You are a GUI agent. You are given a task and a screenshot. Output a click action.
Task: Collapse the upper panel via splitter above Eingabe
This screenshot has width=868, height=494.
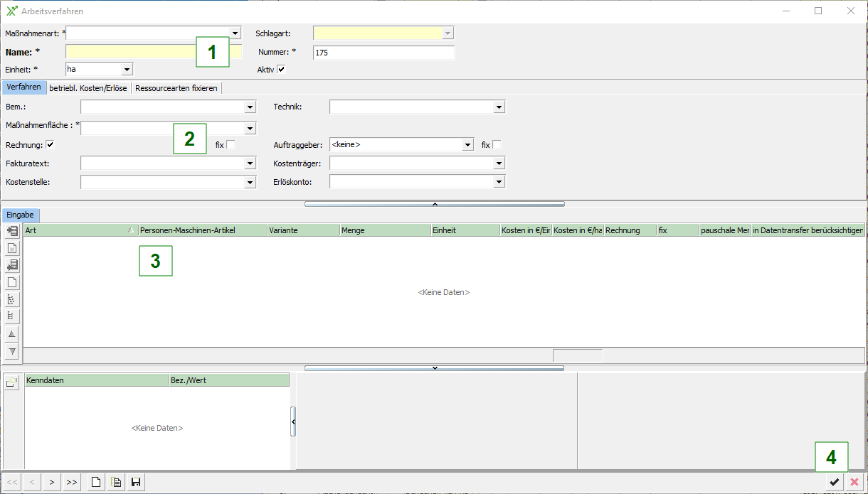point(434,204)
